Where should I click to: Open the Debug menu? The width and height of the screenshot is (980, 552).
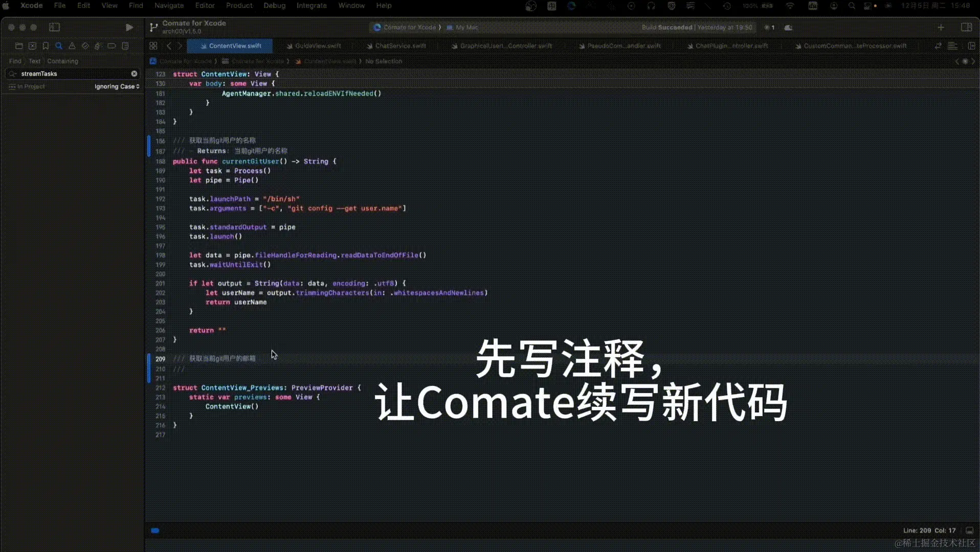tap(275, 6)
